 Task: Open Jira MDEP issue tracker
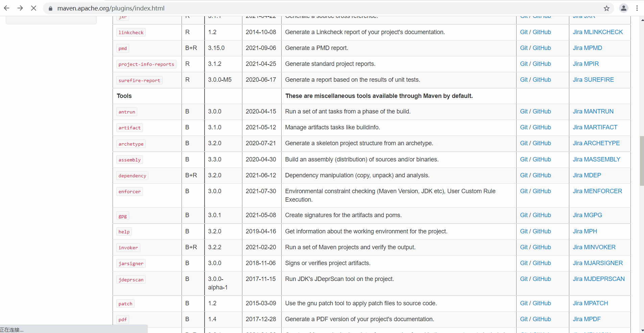[587, 175]
